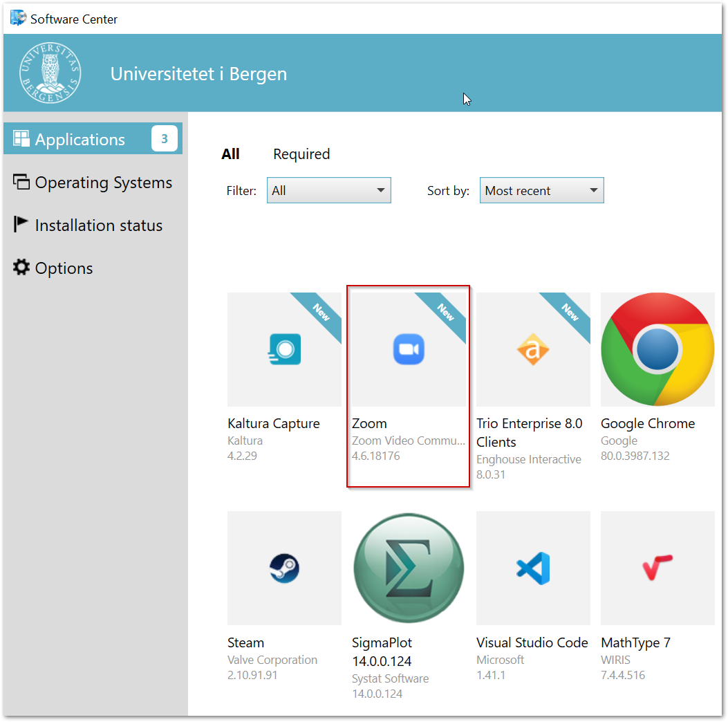Click the Google Chrome name label
728x722 pixels.
[648, 424]
